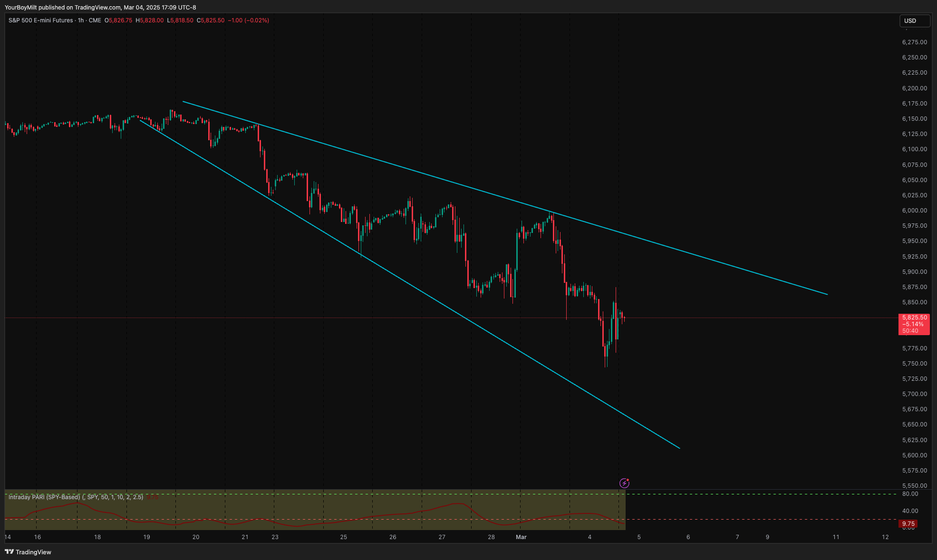The width and height of the screenshot is (937, 560).
Task: Click the 6,000.00 level on price axis
Action: [914, 211]
